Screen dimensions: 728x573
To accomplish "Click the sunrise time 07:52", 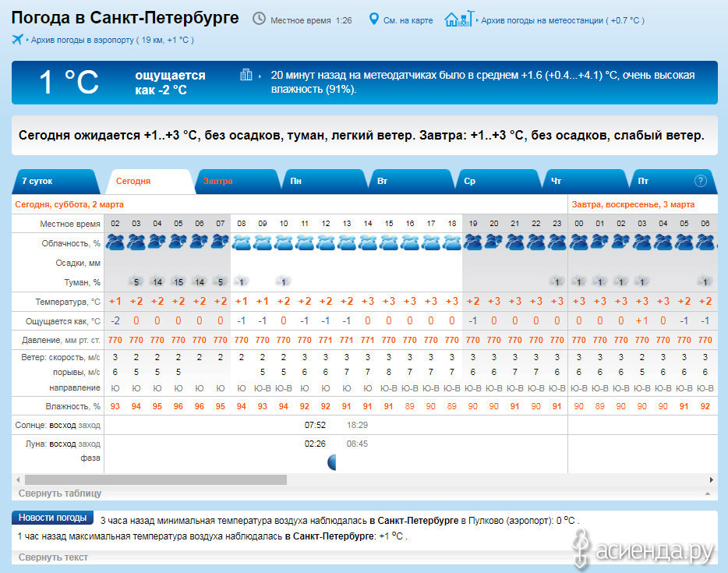I will click(315, 425).
